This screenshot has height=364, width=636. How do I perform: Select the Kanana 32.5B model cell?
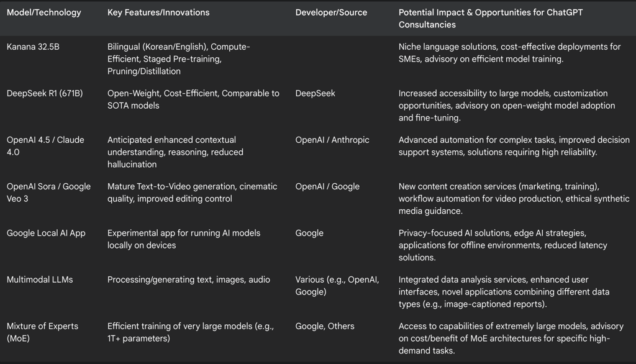pyautogui.click(x=33, y=47)
